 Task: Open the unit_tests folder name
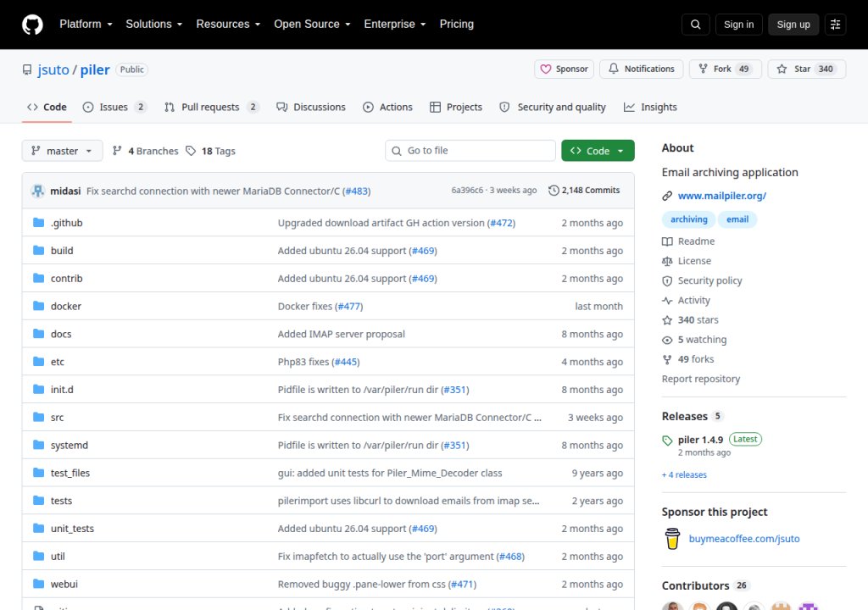72,529
